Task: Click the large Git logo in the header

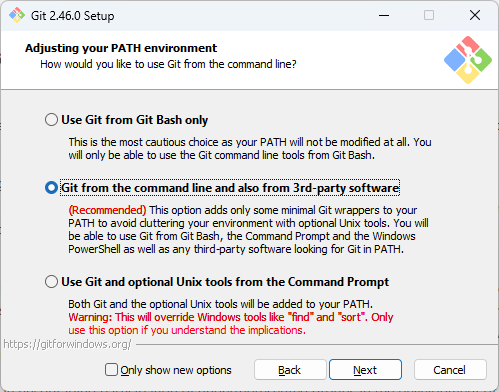Action: 468,60
